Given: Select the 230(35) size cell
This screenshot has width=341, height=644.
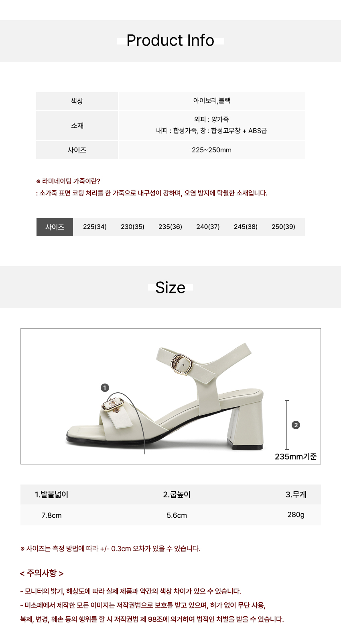Looking at the screenshot, I should [x=132, y=227].
